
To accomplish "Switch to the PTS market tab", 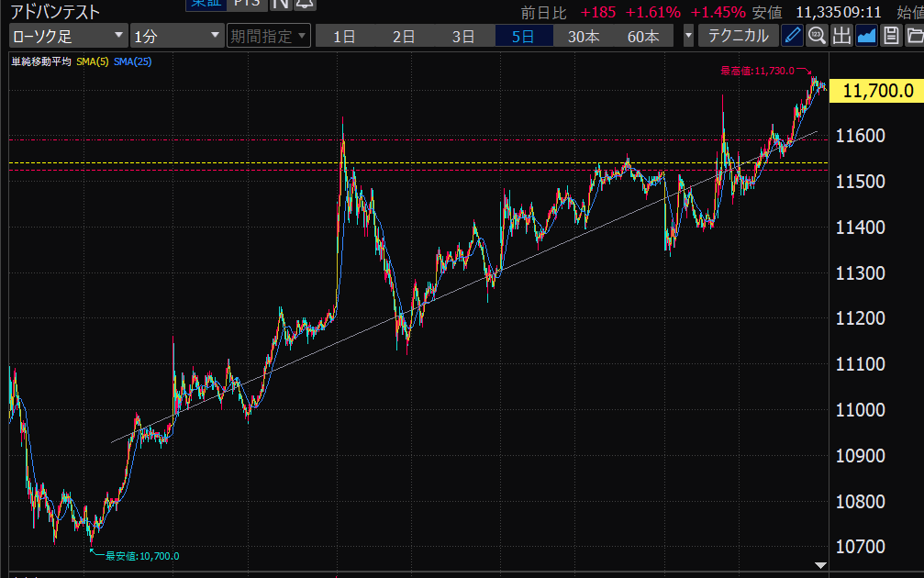I will [247, 4].
